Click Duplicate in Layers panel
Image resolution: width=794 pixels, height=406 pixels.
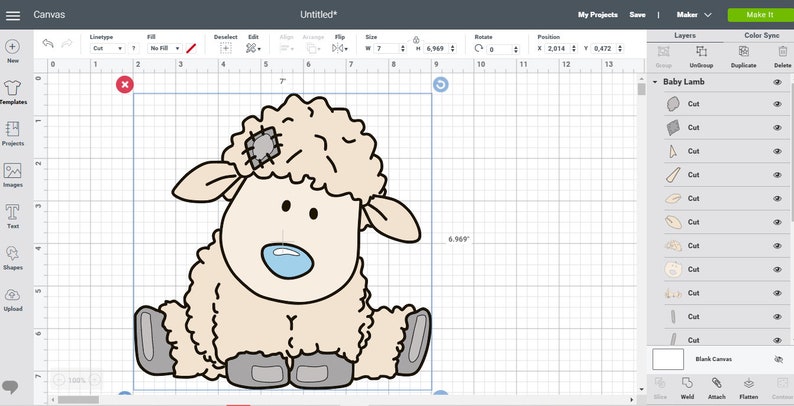coord(743,57)
